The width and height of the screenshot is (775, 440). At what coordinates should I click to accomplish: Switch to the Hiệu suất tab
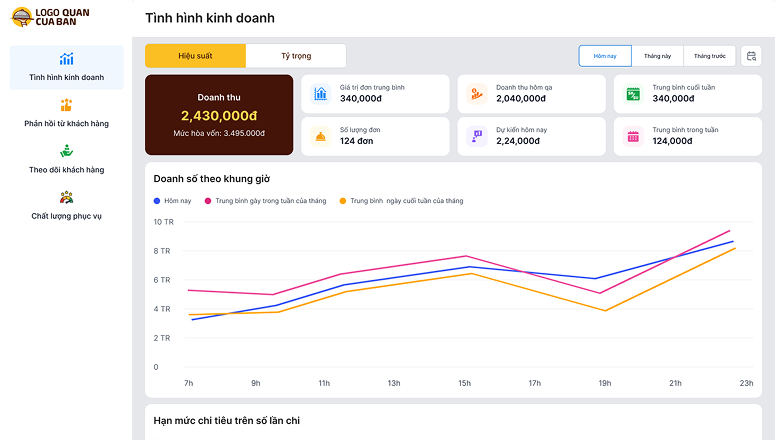(x=195, y=56)
